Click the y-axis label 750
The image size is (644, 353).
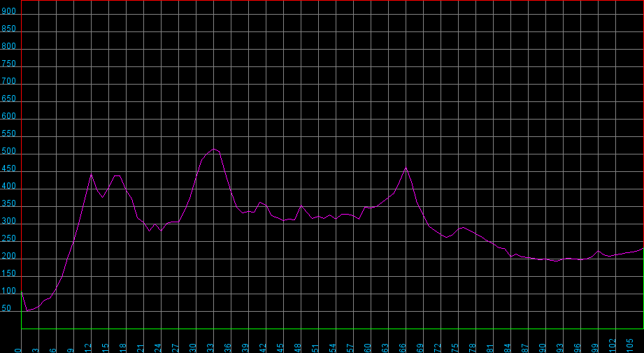point(8,64)
